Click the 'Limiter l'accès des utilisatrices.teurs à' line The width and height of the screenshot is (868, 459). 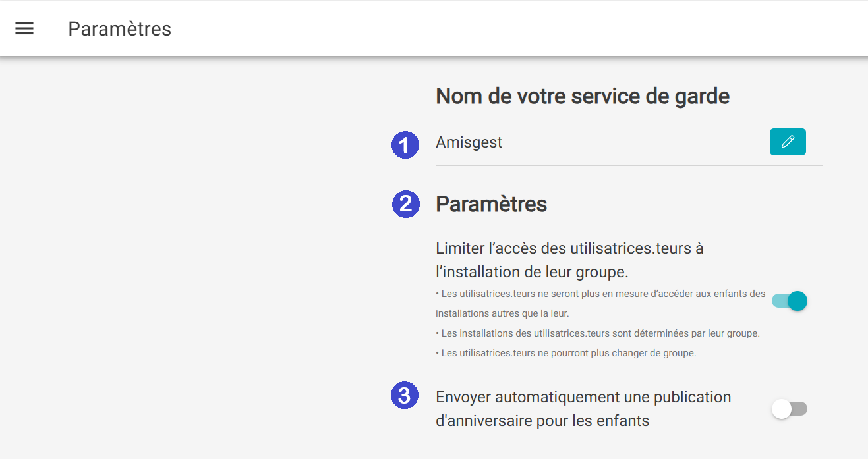click(x=569, y=249)
